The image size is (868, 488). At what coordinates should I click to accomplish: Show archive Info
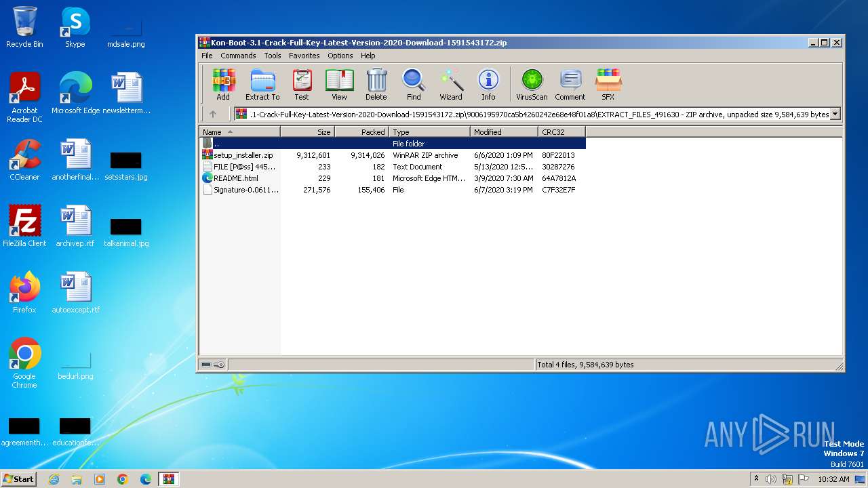click(x=488, y=85)
